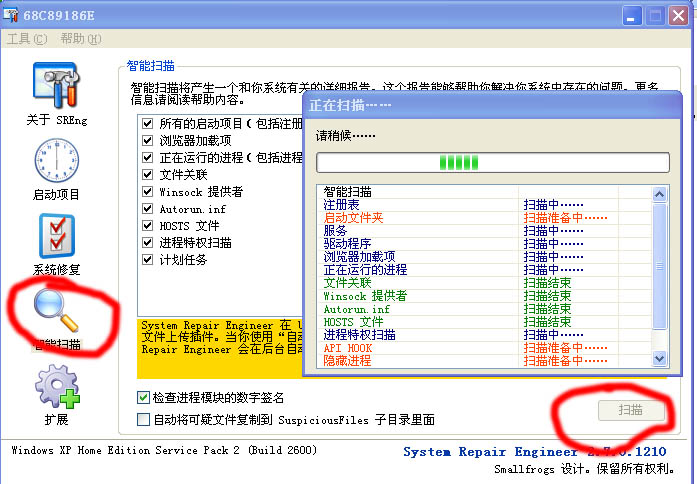Open the 工具(C) menu
The width and height of the screenshot is (697, 484).
(27, 39)
